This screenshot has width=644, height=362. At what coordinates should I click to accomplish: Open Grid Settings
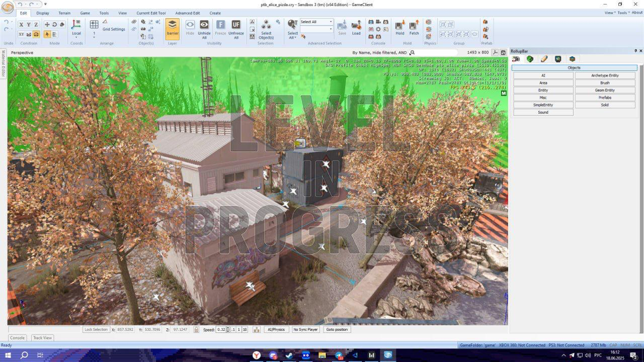(114, 29)
